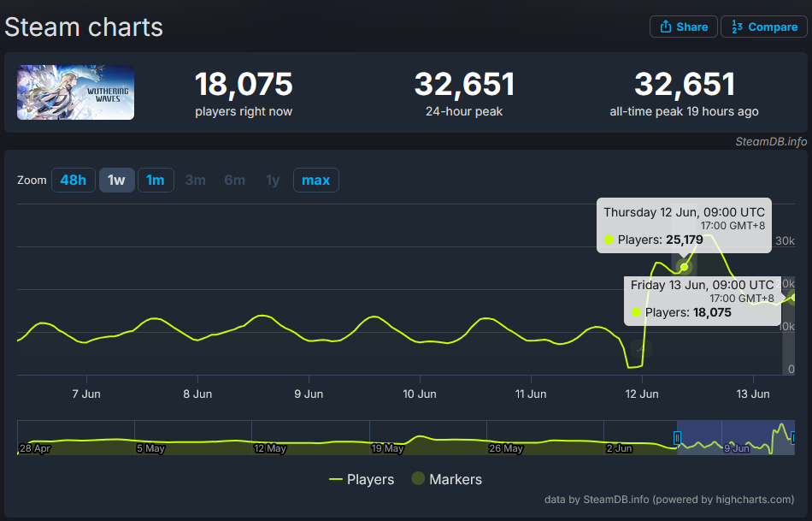The width and height of the screenshot is (812, 521).
Task: Click the selected navigator window region
Action: (735, 437)
